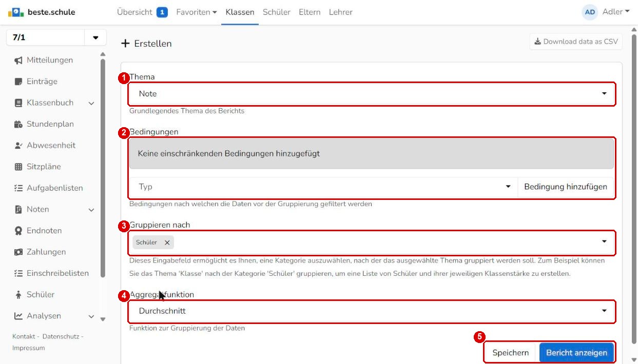
Task: Open the Kontakt link
Action: (24, 336)
